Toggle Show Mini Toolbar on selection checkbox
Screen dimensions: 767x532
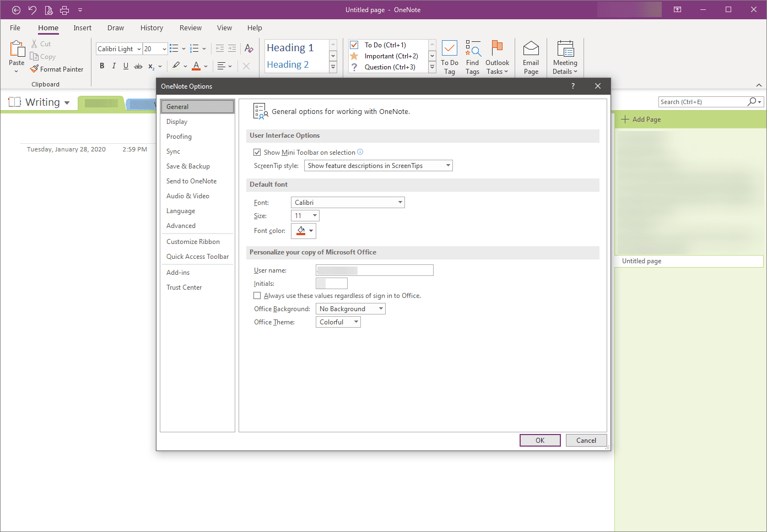pos(257,153)
